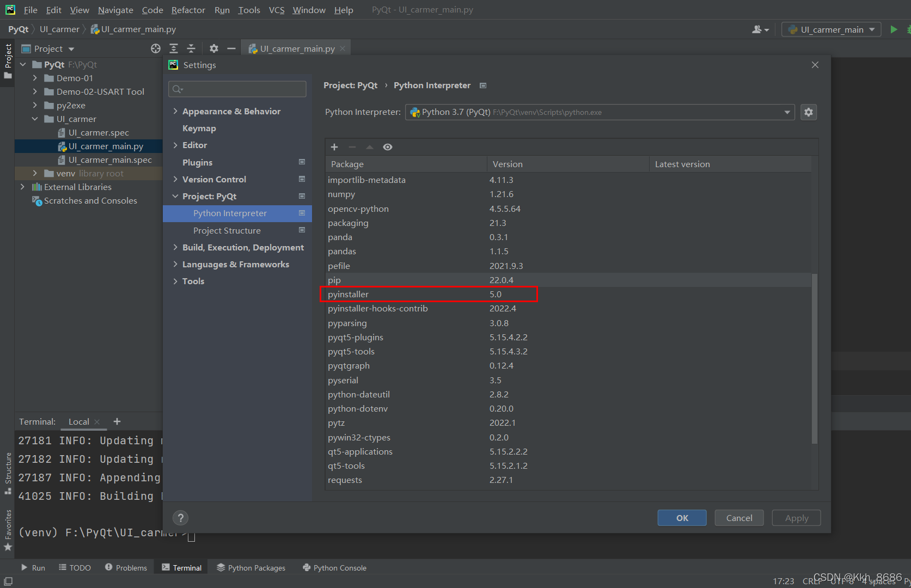Open the File menu
The width and height of the screenshot is (911, 588).
[30, 10]
